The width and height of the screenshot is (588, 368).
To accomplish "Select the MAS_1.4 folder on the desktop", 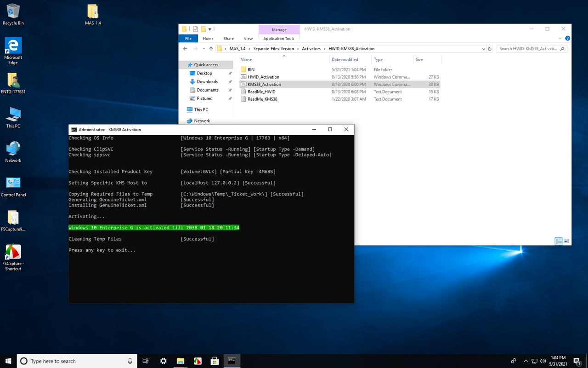I will click(x=93, y=14).
